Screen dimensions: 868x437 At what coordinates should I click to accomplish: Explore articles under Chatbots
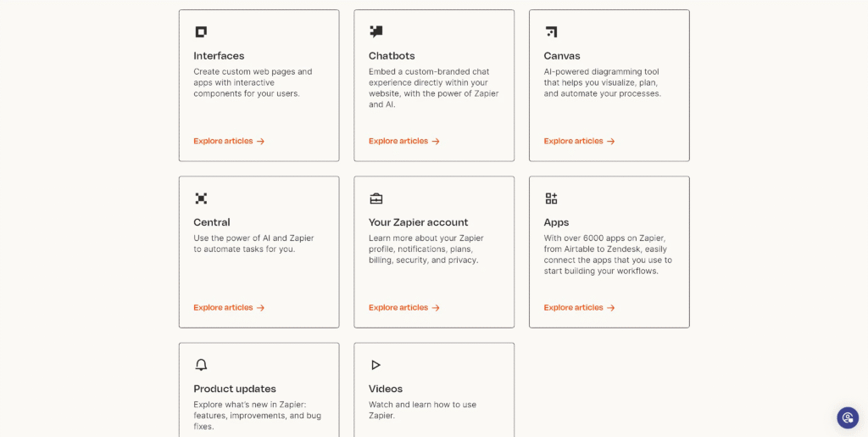click(404, 141)
